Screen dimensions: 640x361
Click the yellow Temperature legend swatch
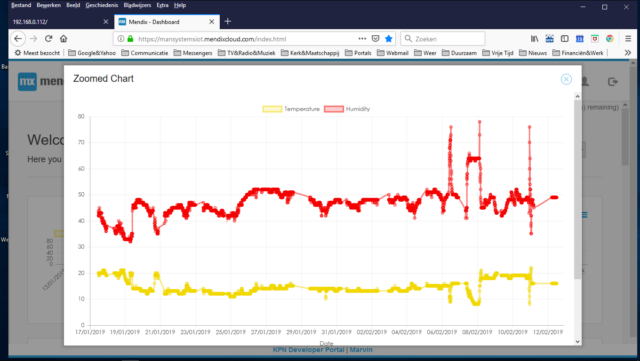click(272, 109)
